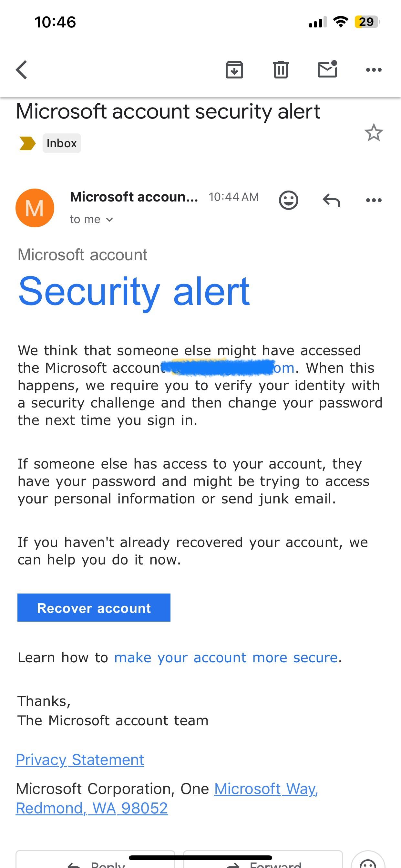Tap the Microsoft sender avatar circle
This screenshot has width=401, height=868.
point(35,207)
